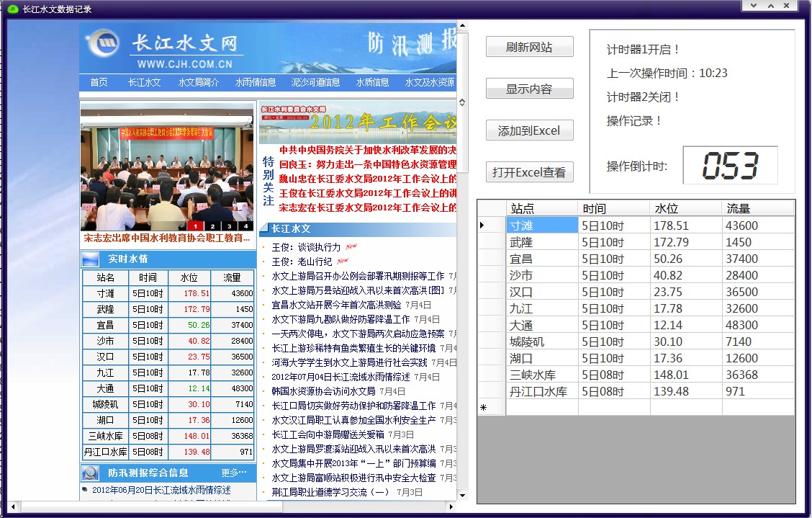Open 宋志宏出席中国水利教育协会 headline link
Image resolution: width=812 pixels, height=518 pixels.
[x=167, y=238]
